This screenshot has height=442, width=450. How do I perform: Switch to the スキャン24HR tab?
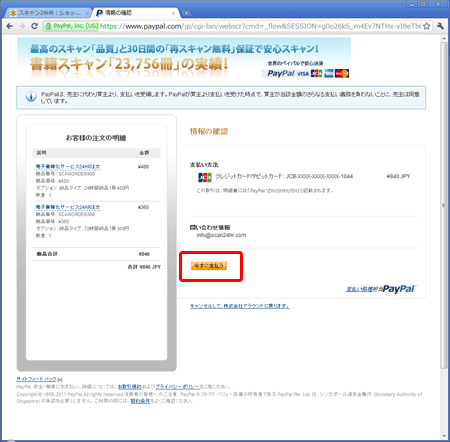pos(48,13)
